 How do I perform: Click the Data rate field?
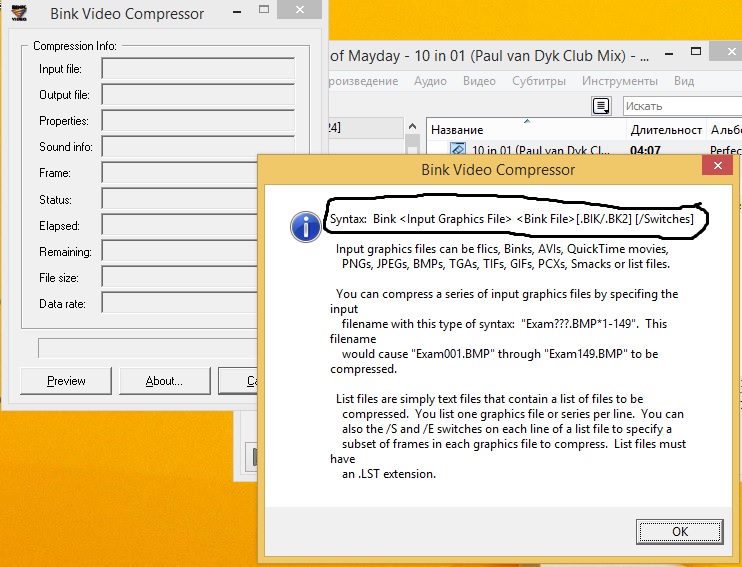click(x=179, y=304)
